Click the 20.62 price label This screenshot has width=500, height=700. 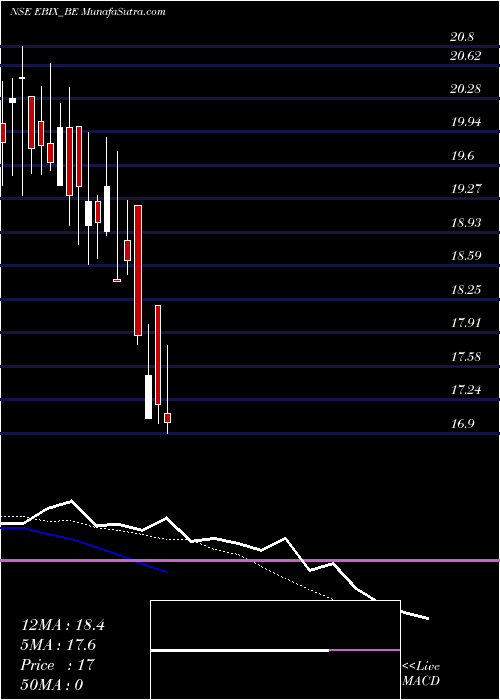tap(466, 56)
